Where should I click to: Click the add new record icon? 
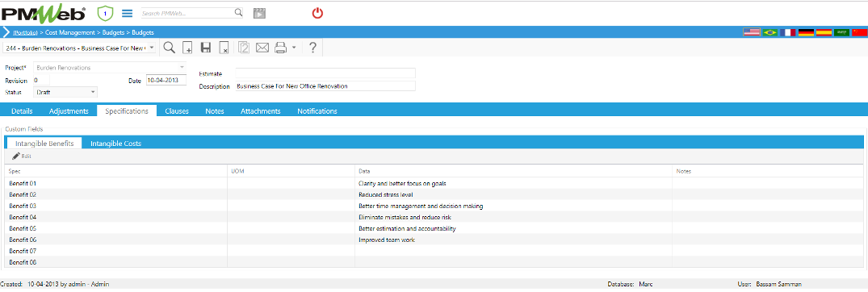coord(187,48)
